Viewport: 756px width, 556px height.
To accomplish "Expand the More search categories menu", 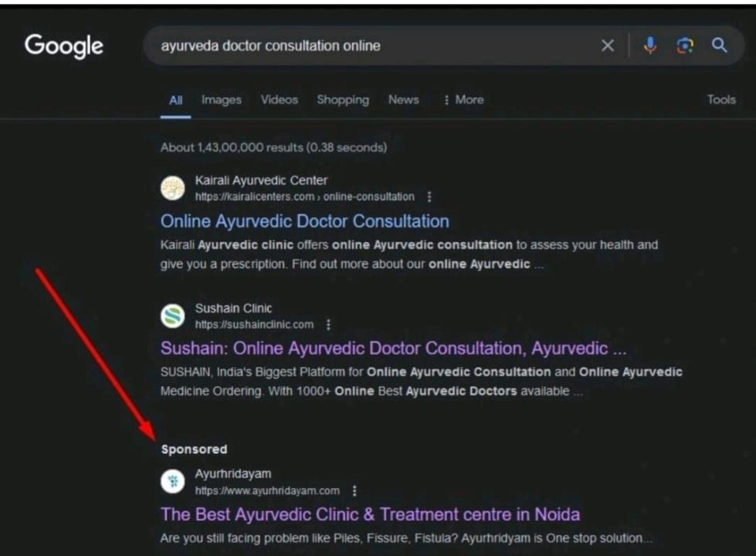I will pos(463,100).
